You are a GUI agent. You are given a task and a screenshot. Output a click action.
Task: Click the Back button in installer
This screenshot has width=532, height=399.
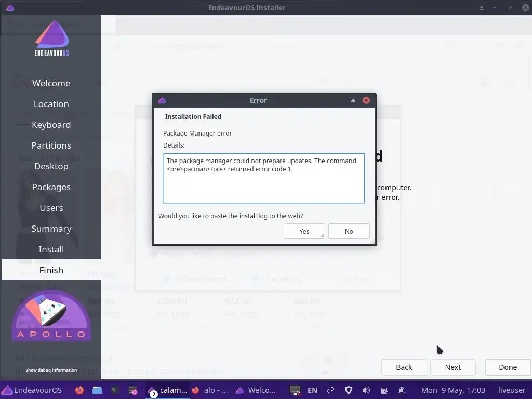tap(404, 367)
